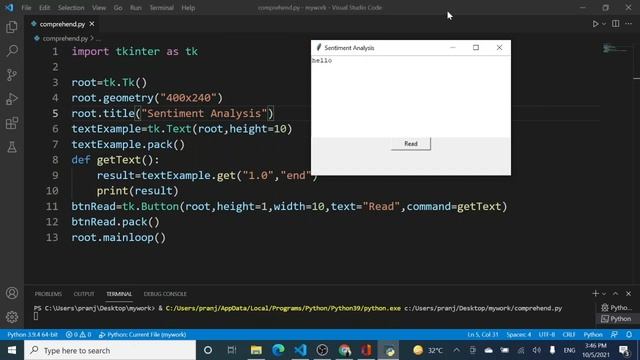Close the comprehend.py editor tab
Image resolution: width=640 pixels, height=360 pixels.
click(x=92, y=24)
